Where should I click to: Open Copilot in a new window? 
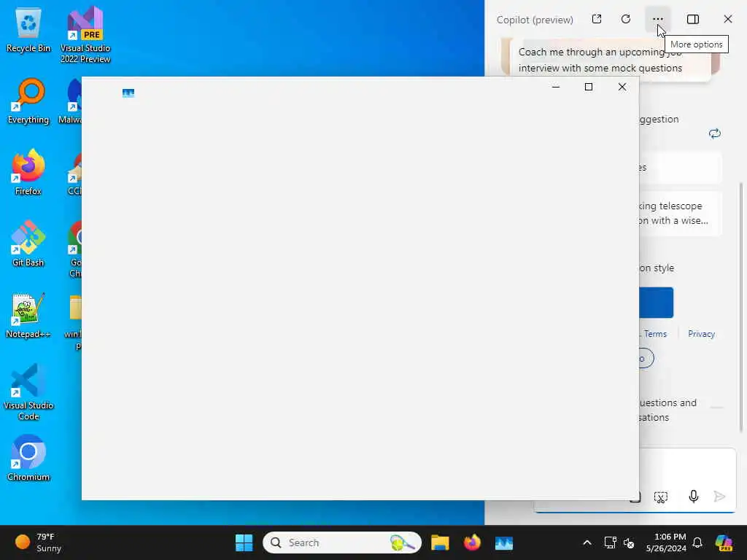point(597,19)
